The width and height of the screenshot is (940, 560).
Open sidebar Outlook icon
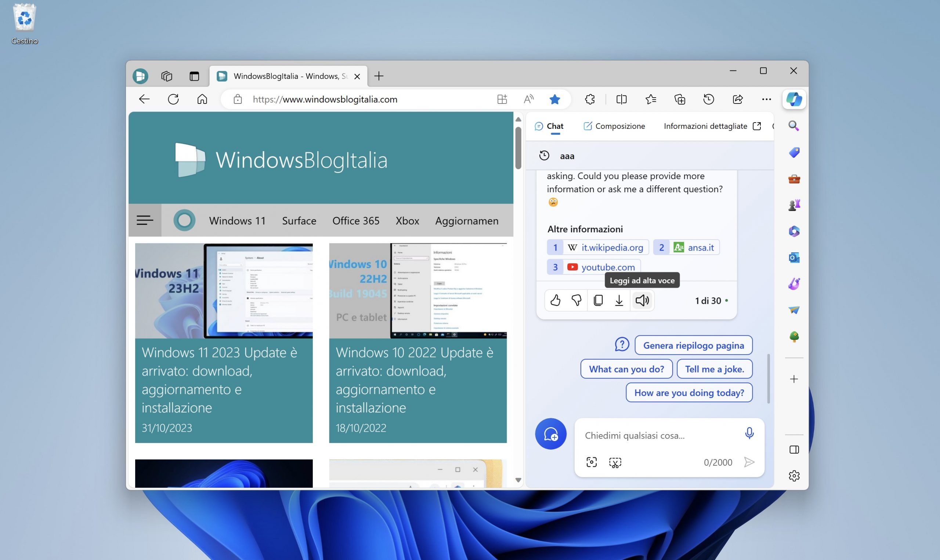click(x=794, y=258)
